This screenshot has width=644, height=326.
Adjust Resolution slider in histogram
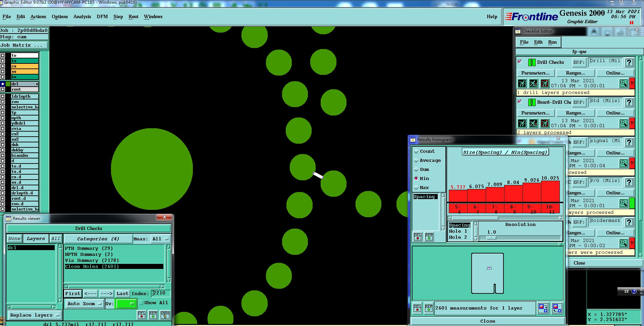tap(491, 238)
